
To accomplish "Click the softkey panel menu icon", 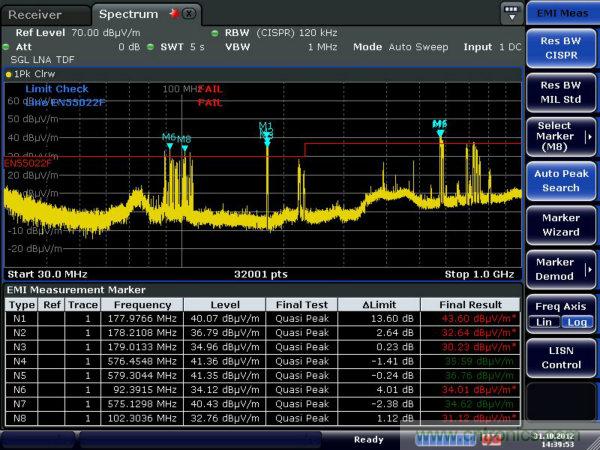I will [x=513, y=13].
